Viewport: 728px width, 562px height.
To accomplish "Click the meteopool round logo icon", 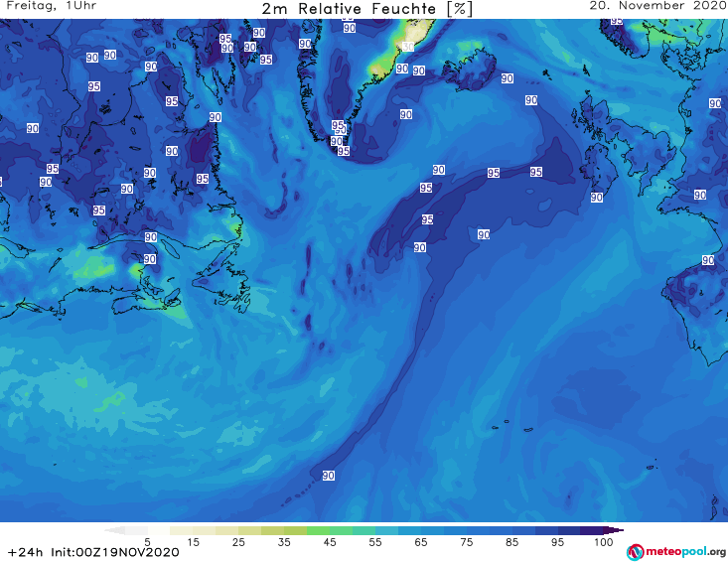I will point(635,552).
